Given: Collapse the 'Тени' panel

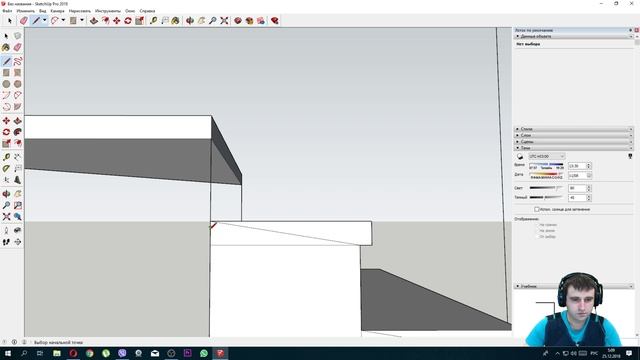Looking at the screenshot, I should coord(573,148).
